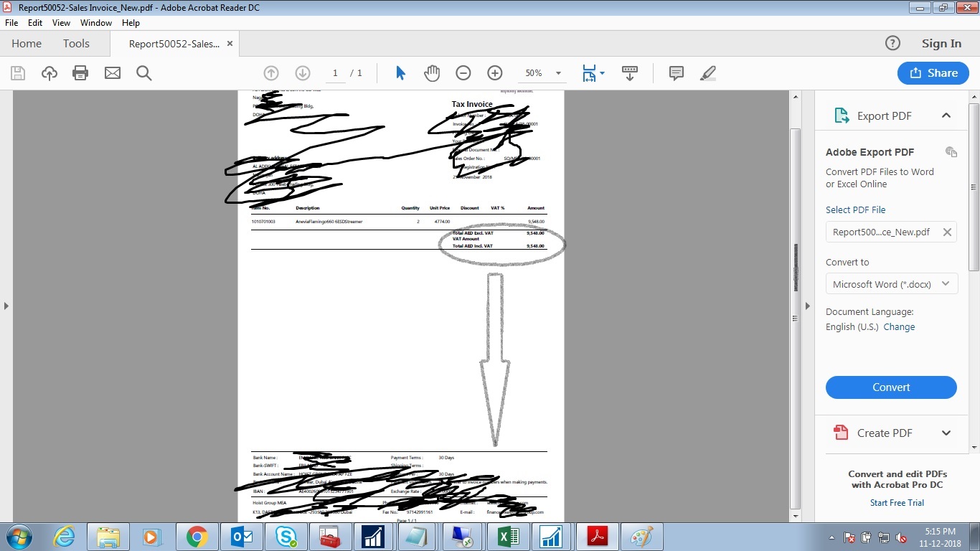Switch to the Tools tab
The width and height of the screenshot is (980, 551).
point(76,44)
